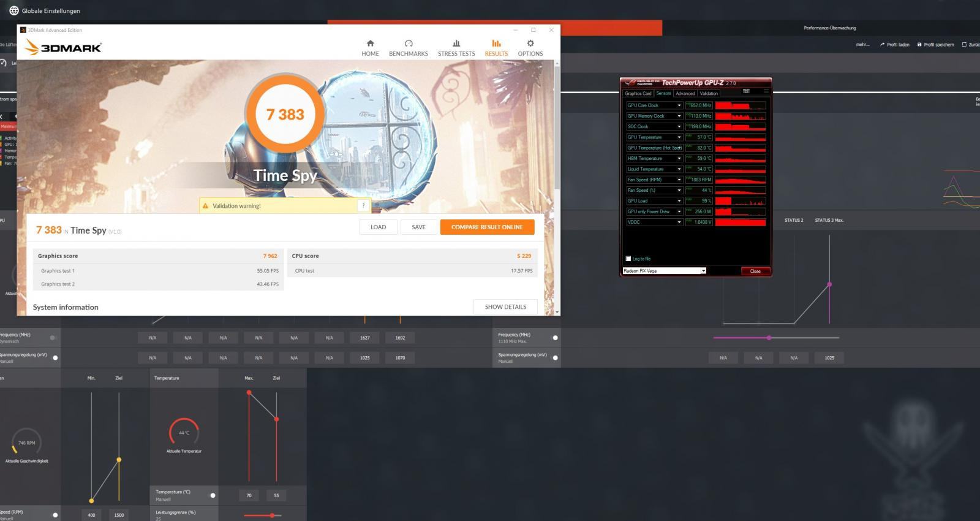The image size is (980, 521).
Task: Click COMPARE RESULT ONLINE button
Action: click(x=487, y=227)
